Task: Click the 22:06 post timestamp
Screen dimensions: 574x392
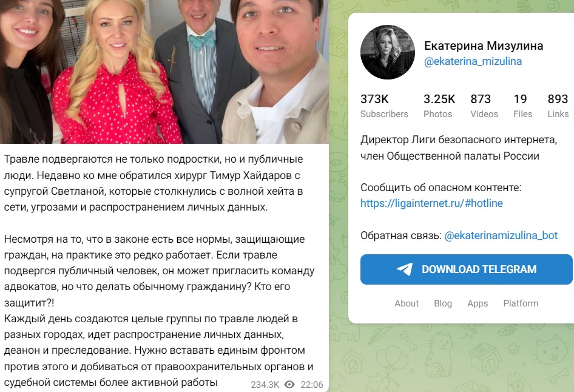Action: [312, 385]
